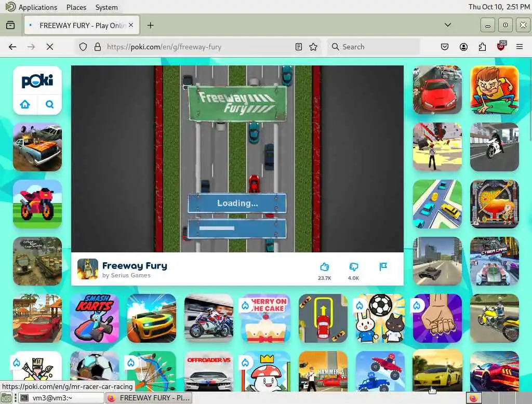The image size is (532, 404).
Task: Open the angry cartoon man game thumbnail
Action: 495,90
